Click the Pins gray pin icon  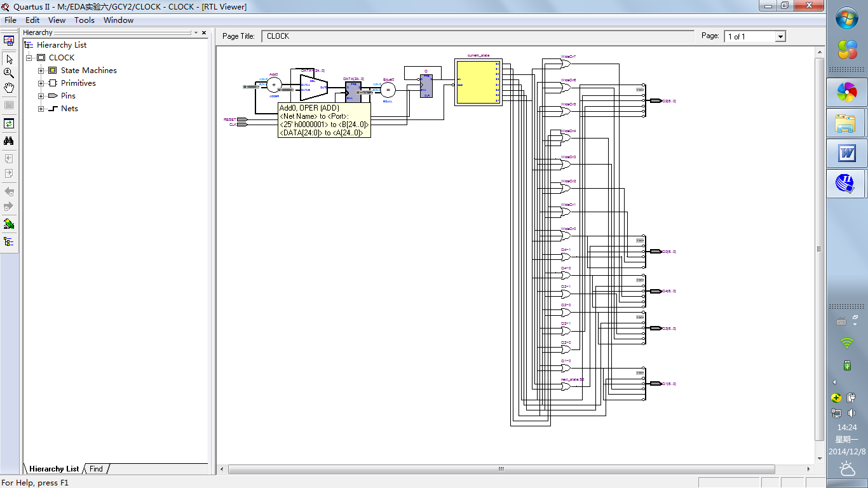(52, 96)
